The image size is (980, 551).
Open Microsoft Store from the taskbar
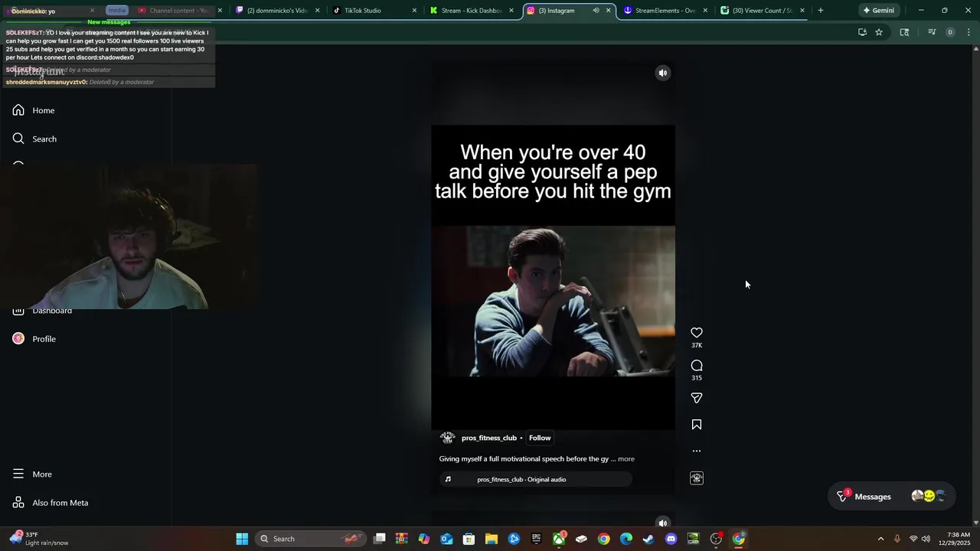coord(469,539)
